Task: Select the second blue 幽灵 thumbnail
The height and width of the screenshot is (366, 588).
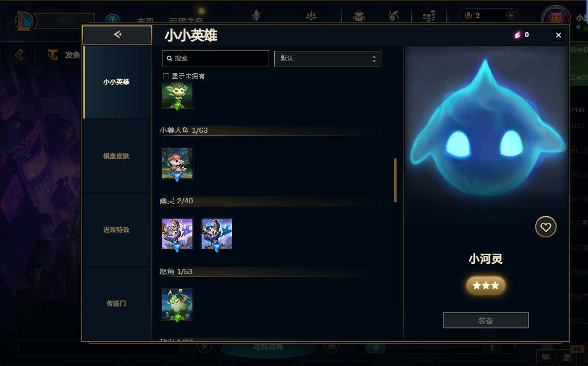Action: click(x=216, y=234)
